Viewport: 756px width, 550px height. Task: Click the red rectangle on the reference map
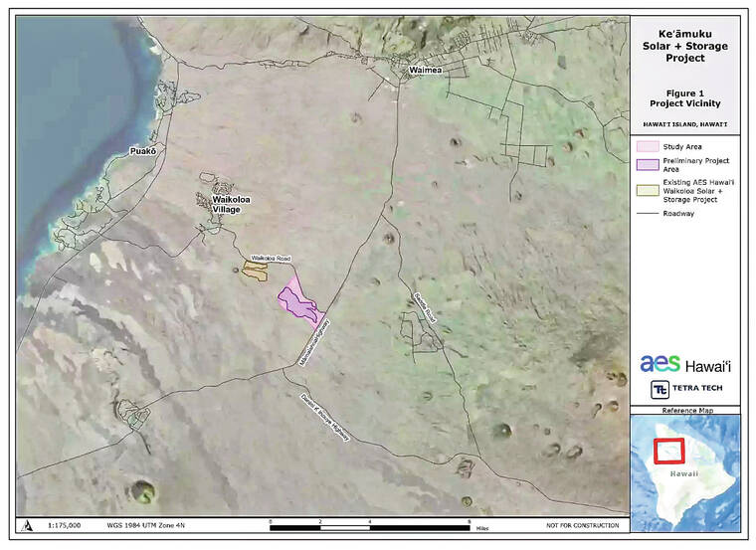point(671,449)
